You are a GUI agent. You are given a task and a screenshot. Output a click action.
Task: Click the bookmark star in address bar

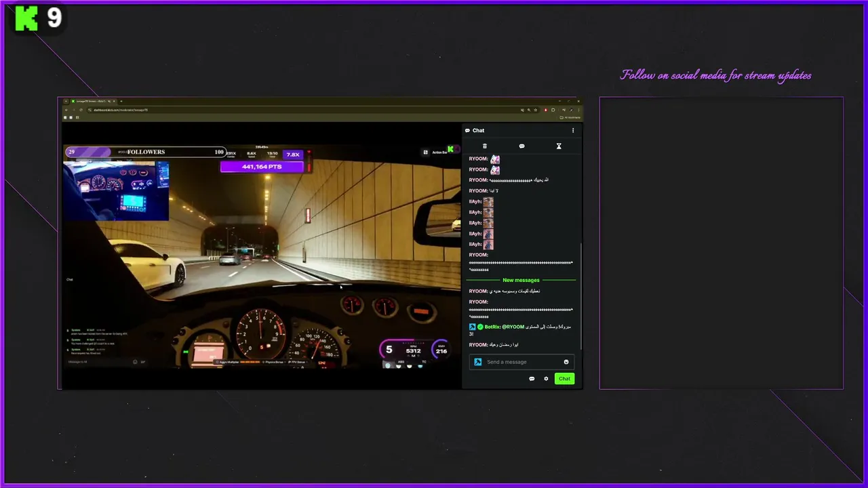pos(536,110)
